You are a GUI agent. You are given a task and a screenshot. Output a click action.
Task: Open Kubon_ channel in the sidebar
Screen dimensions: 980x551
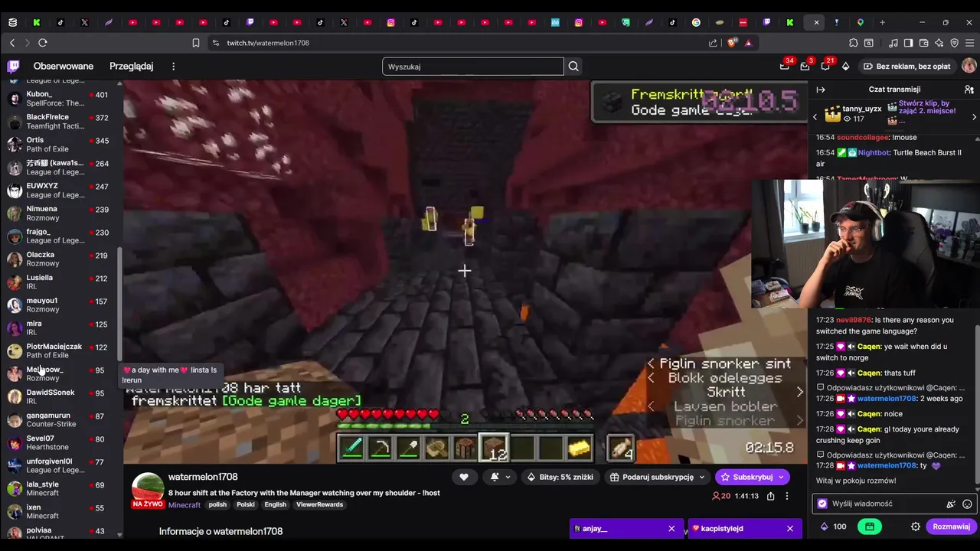coord(60,98)
